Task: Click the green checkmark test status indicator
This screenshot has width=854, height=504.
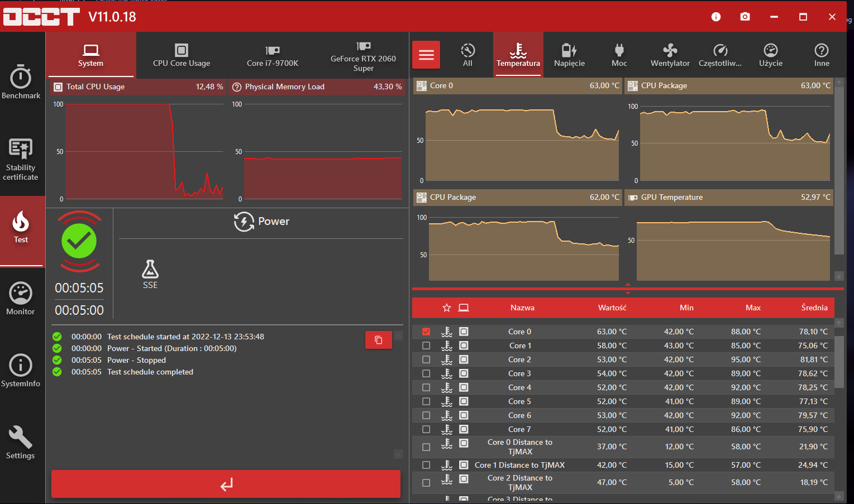Action: click(x=79, y=241)
